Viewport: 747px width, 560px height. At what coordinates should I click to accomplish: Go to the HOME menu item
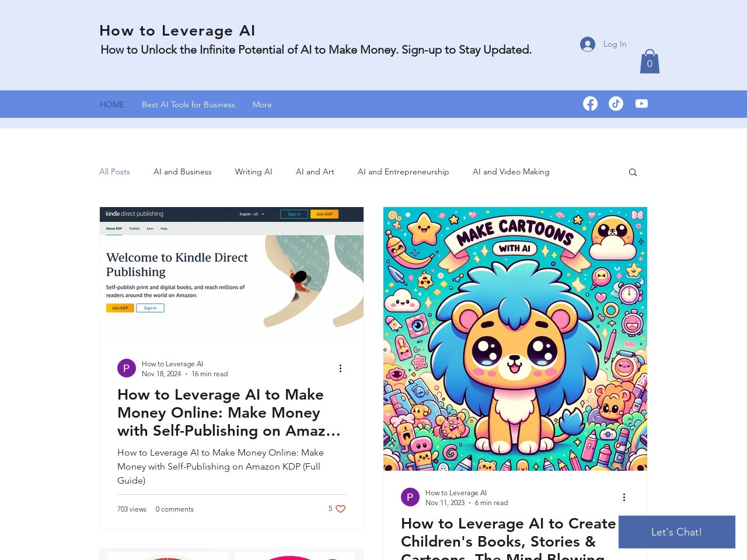point(112,104)
